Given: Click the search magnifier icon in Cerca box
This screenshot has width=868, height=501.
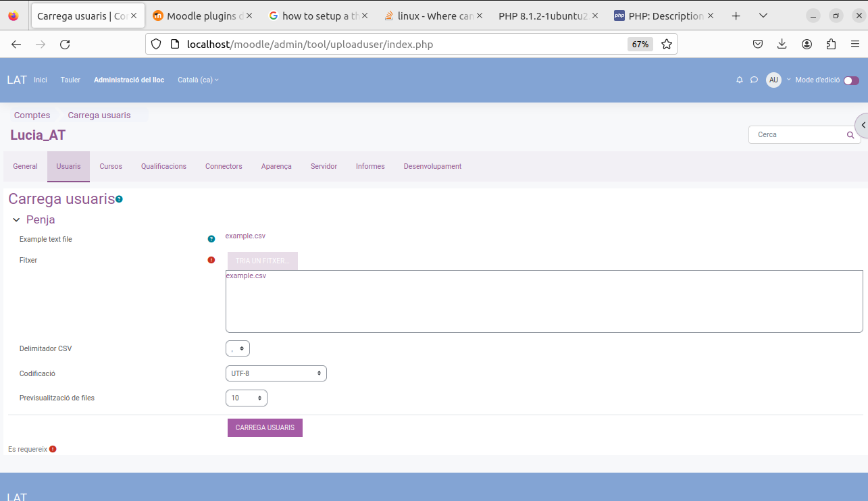Looking at the screenshot, I should (850, 135).
